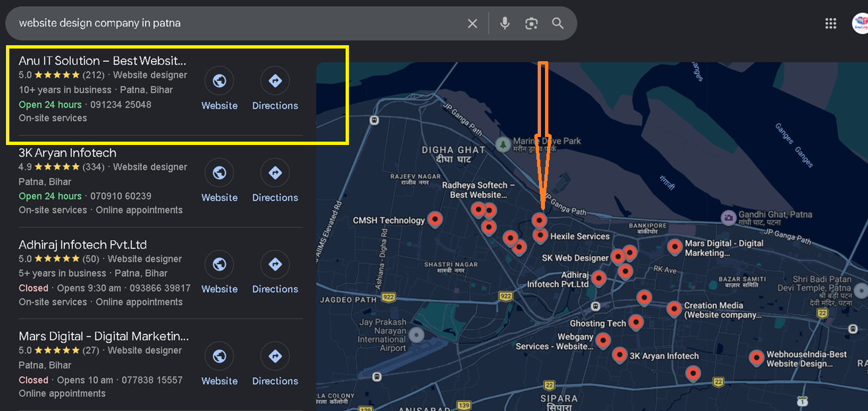This screenshot has height=411, width=868.
Task: Open Website for Adhiraj Infotech Pvt.Ltd
Action: [x=219, y=273]
